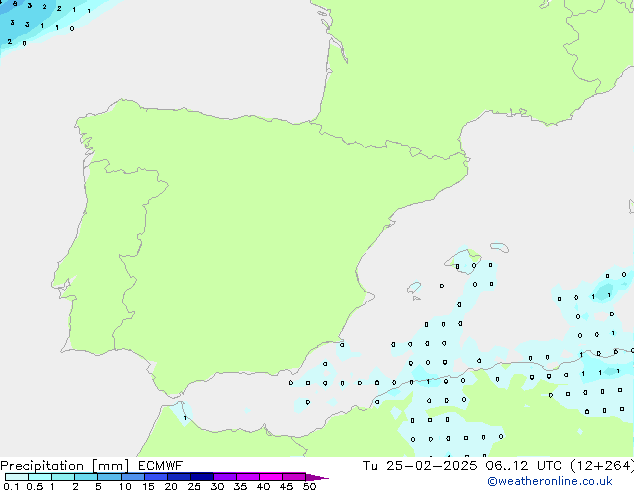Image resolution: width=634 pixels, height=490 pixels.
Task: Click the legend label '0.5'
Action: [35, 486]
